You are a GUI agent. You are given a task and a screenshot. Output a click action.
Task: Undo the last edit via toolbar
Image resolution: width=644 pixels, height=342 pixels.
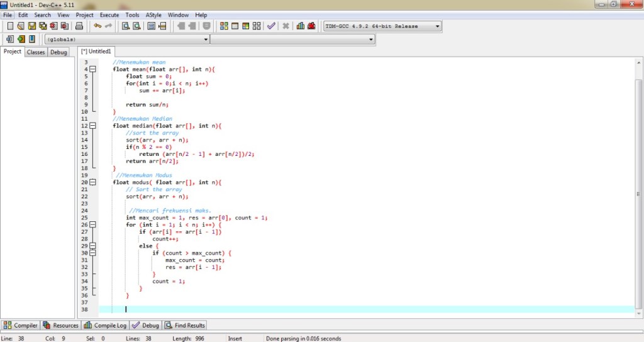point(97,26)
